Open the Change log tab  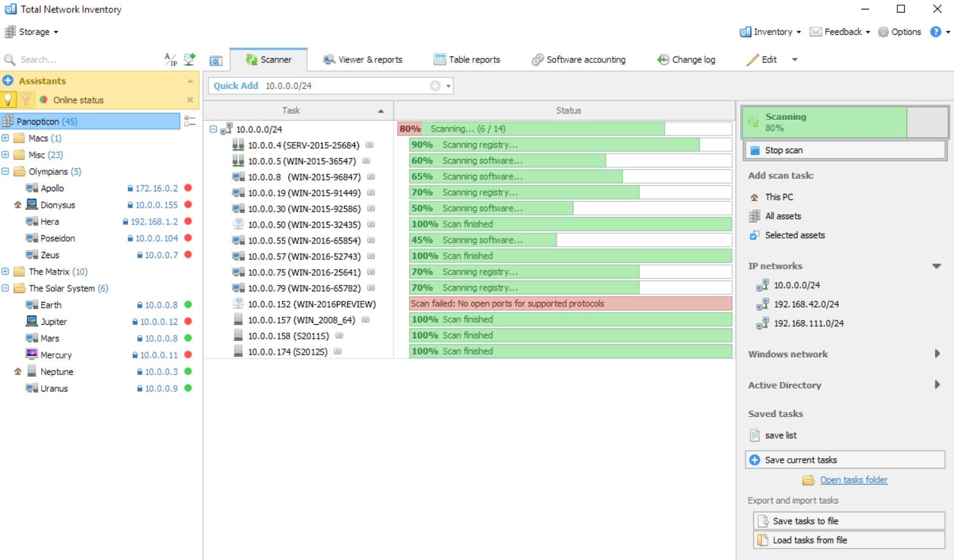(686, 60)
